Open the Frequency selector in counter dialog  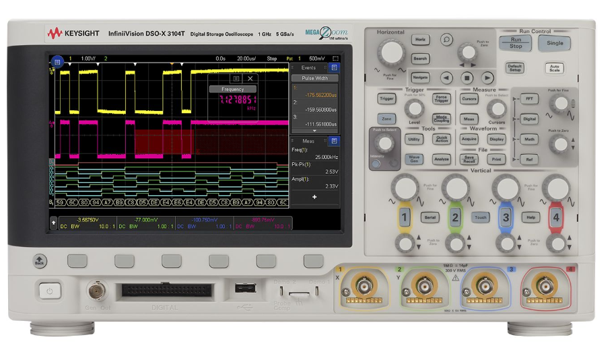pyautogui.click(x=232, y=89)
